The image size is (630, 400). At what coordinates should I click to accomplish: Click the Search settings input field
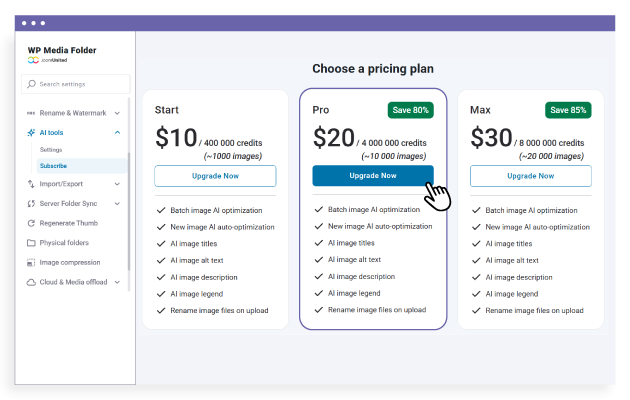coord(80,84)
